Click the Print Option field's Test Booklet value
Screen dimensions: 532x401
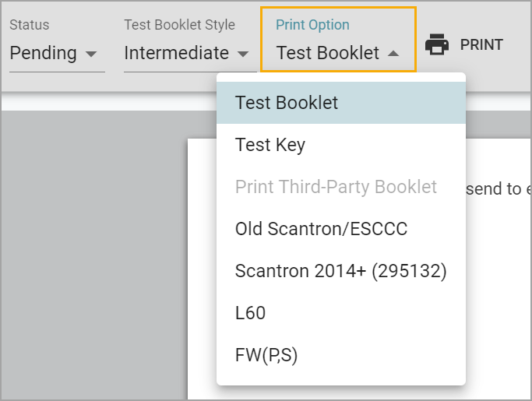pos(328,53)
